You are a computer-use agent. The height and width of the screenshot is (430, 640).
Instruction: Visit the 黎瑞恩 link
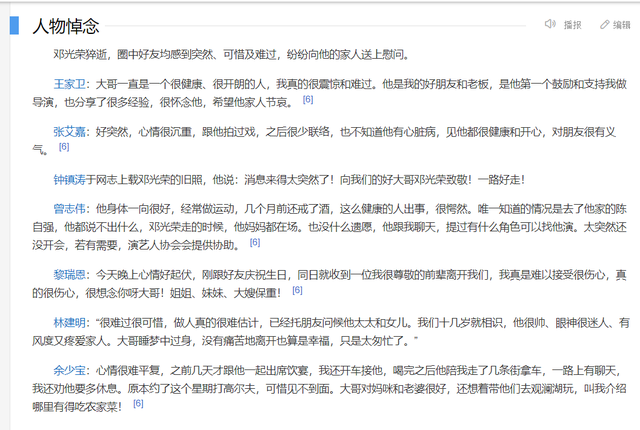69,275
